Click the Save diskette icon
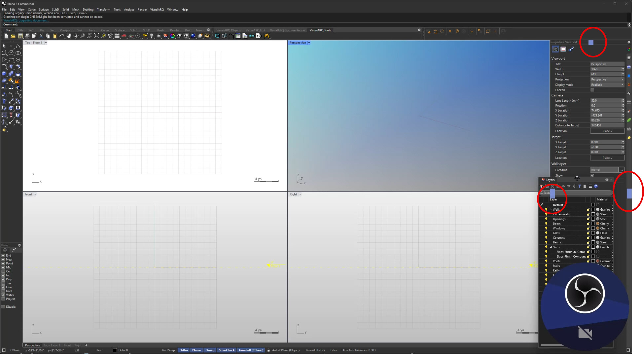The width and height of the screenshot is (644, 354). click(x=20, y=36)
